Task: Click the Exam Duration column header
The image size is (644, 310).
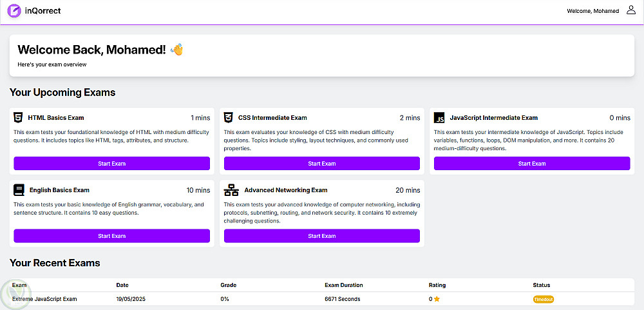Action: 344,285
